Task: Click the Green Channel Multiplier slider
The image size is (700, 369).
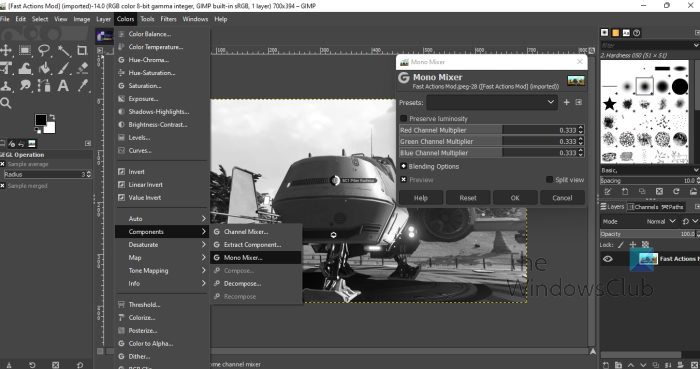Action: [x=492, y=141]
